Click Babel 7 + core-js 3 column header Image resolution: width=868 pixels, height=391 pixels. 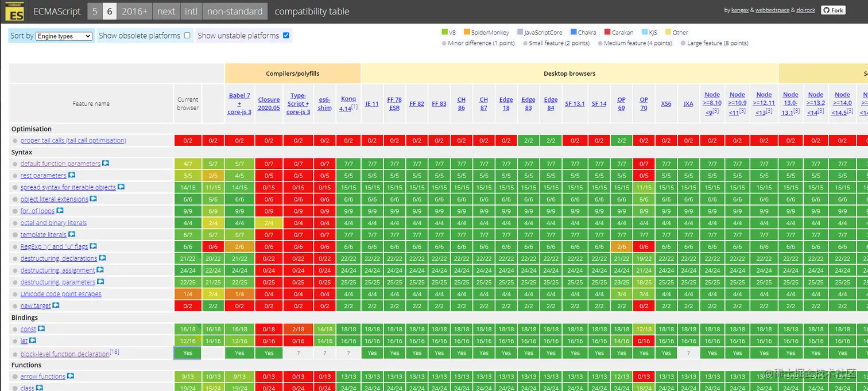pyautogui.click(x=239, y=104)
